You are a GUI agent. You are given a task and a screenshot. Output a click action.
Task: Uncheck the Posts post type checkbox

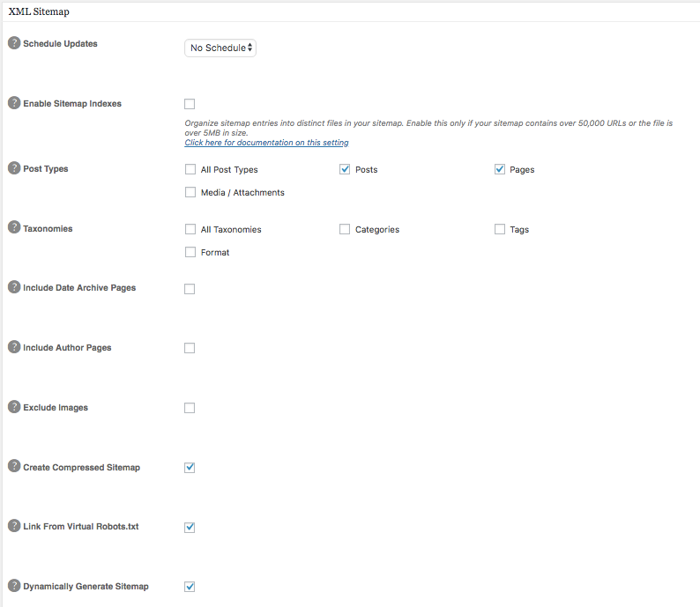click(x=345, y=169)
